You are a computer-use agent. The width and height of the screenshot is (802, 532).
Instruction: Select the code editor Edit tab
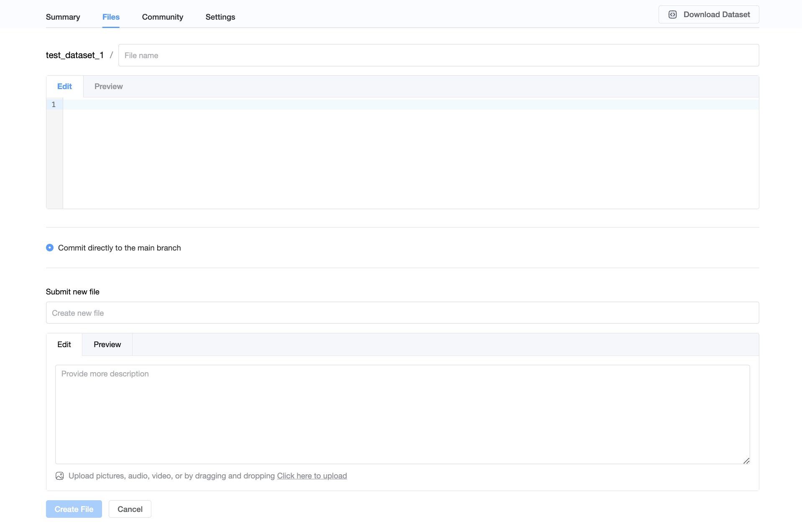[64, 87]
